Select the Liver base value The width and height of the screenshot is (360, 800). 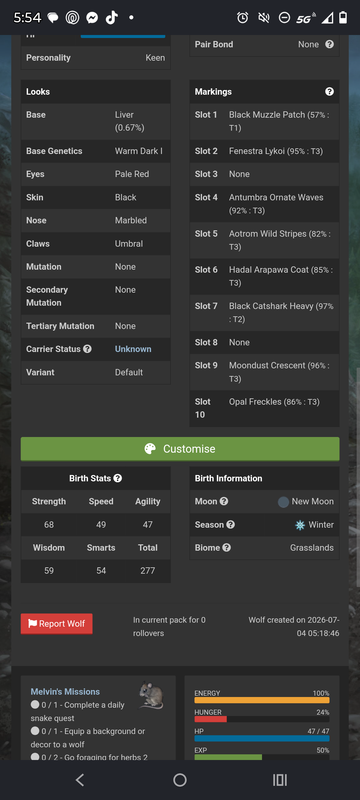[130, 121]
